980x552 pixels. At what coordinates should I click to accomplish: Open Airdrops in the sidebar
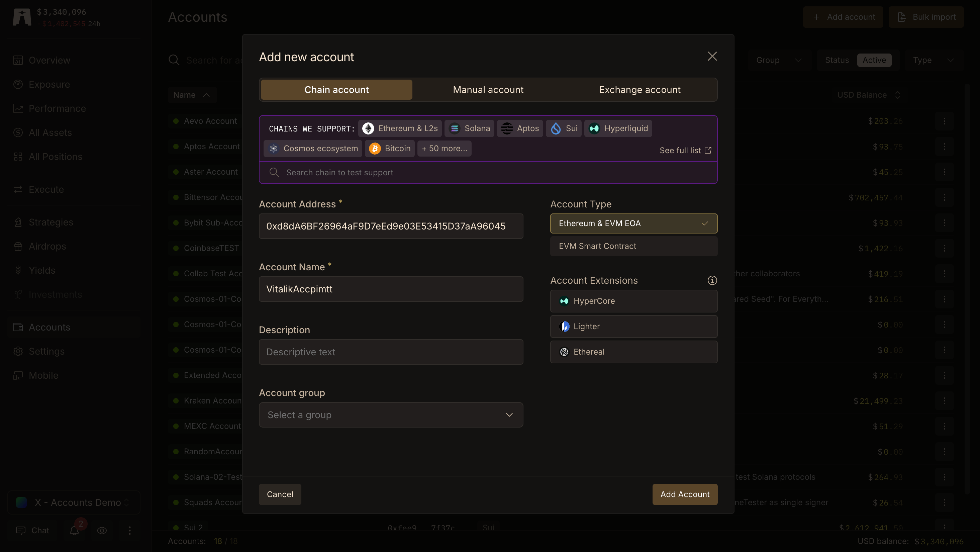(74, 246)
